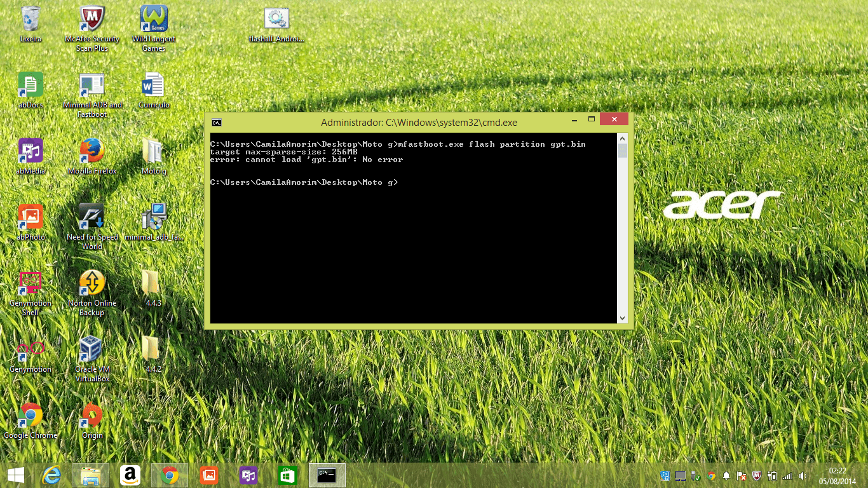The height and width of the screenshot is (488, 868).
Task: Close the cmd.exe window
Action: (614, 119)
